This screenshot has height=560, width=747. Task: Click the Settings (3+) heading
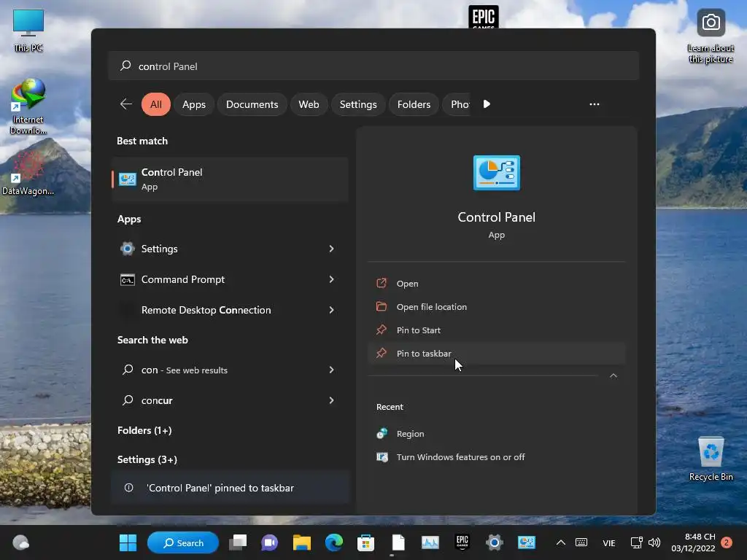click(147, 459)
